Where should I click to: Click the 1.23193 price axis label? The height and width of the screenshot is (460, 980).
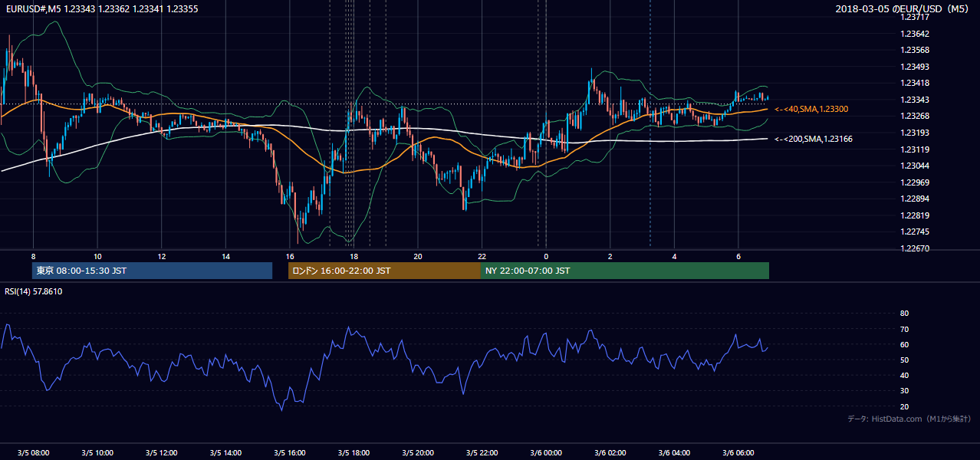click(915, 133)
